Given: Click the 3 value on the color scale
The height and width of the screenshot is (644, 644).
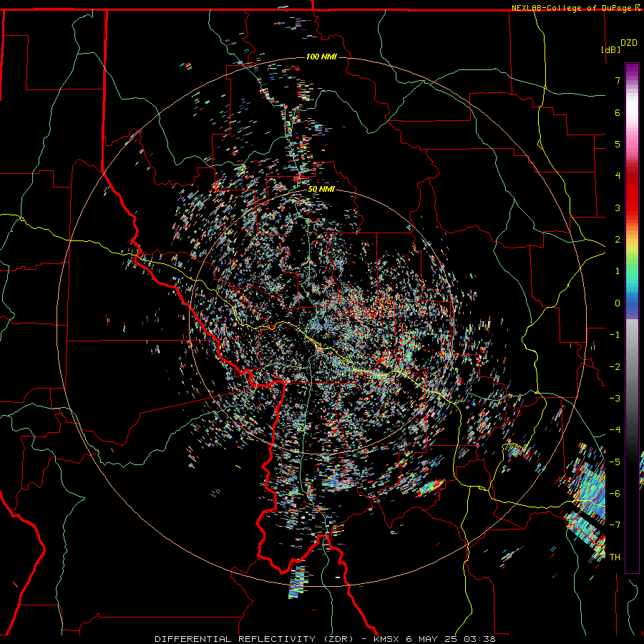Looking at the screenshot, I should coord(618,208).
